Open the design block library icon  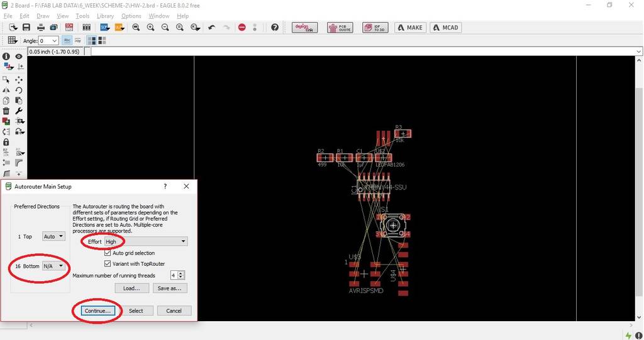(x=87, y=28)
